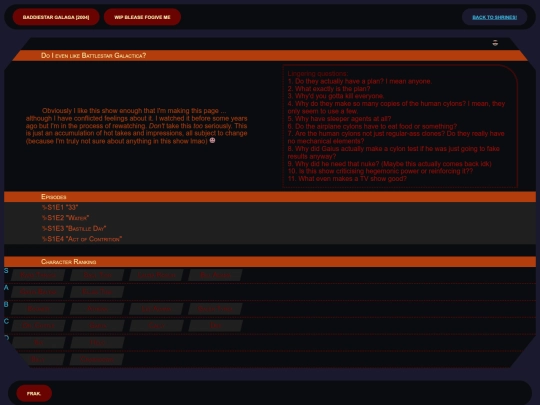
Task: Follow the BACK TO SHRINES! link
Action: 494,17
